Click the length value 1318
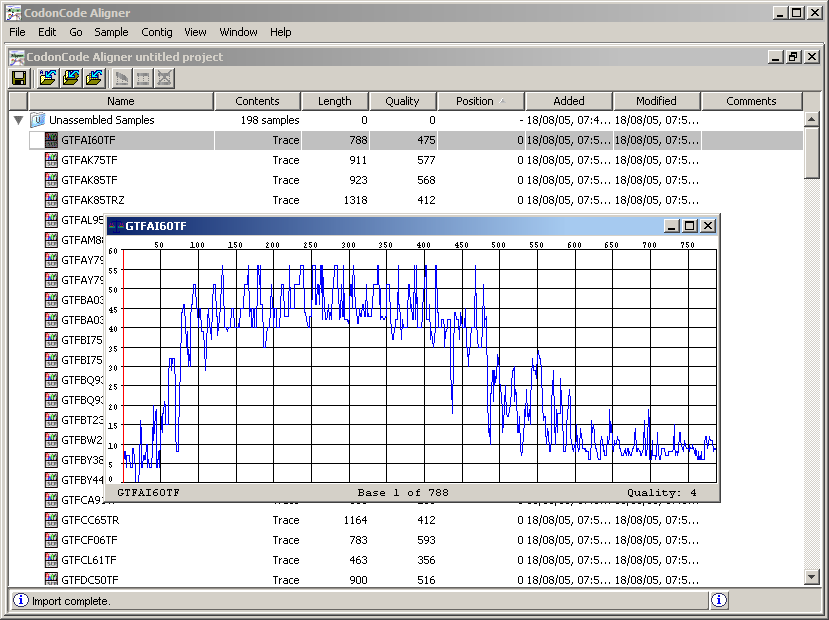 (355, 200)
